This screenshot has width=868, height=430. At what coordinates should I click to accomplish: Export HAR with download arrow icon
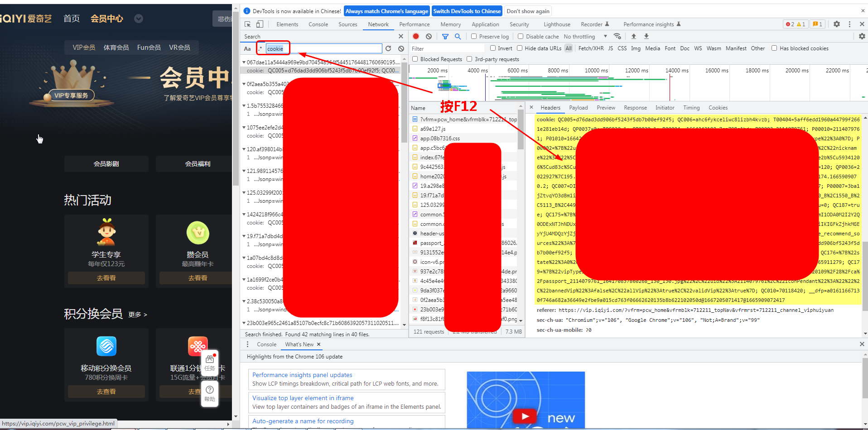[x=646, y=36]
